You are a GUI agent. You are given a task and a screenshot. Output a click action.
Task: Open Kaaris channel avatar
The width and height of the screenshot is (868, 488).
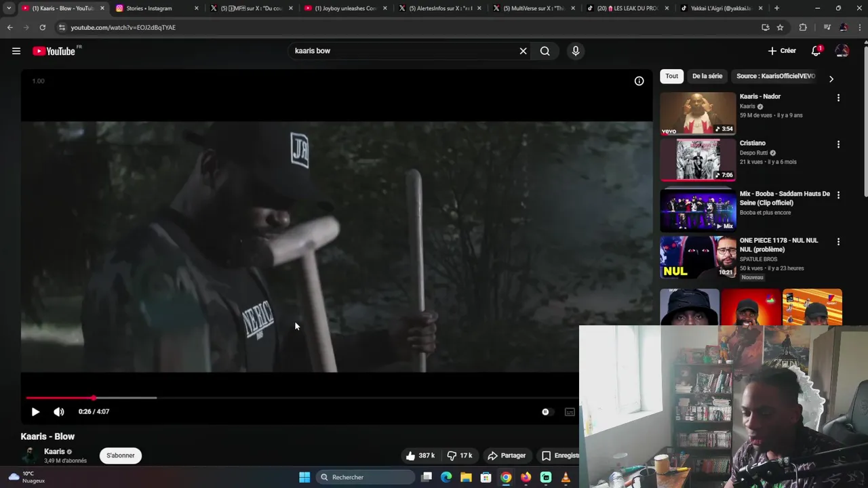pyautogui.click(x=30, y=455)
